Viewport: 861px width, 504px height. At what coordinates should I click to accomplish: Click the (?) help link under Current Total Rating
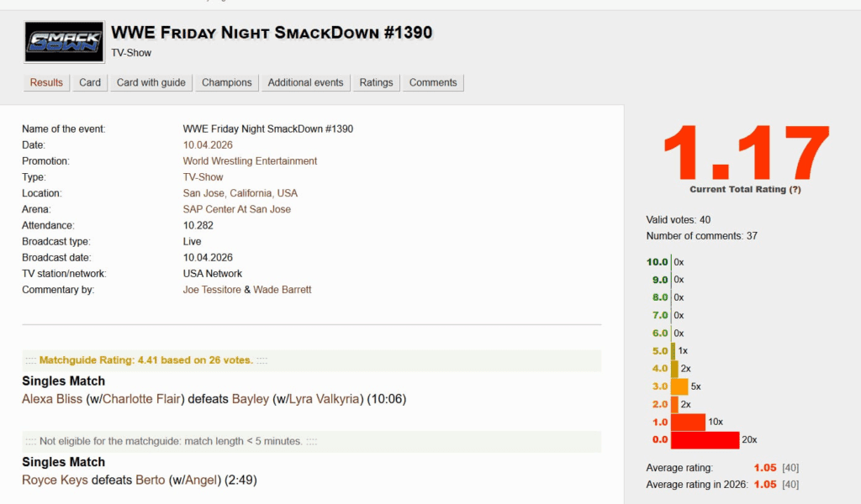tap(795, 189)
